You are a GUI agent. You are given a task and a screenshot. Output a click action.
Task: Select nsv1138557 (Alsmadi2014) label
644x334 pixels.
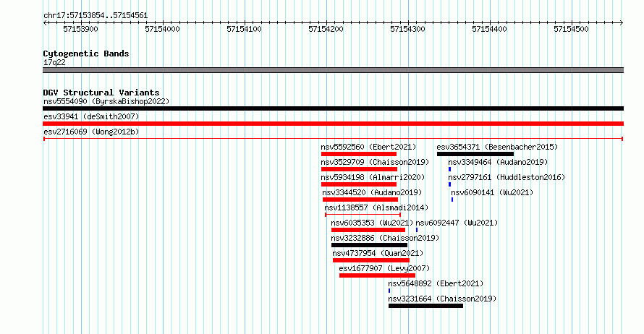click(x=376, y=207)
